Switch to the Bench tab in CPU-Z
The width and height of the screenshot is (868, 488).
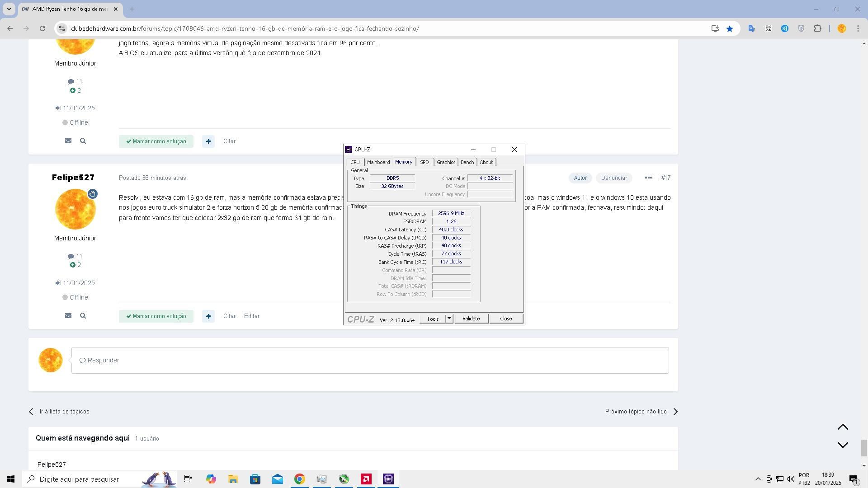467,162
